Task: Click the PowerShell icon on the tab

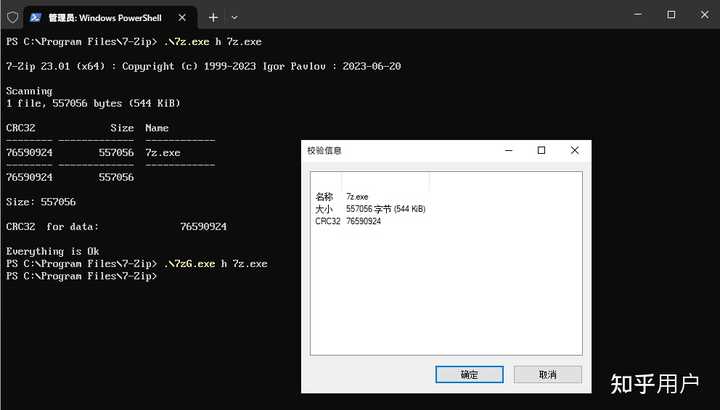Action: tap(35, 17)
